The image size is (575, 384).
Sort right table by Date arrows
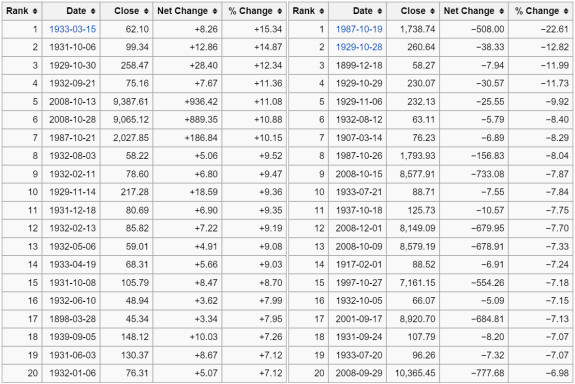click(380, 11)
